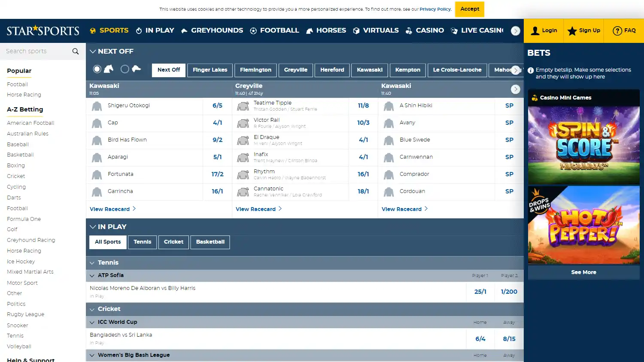Open the Horses menu item

[x=326, y=30]
